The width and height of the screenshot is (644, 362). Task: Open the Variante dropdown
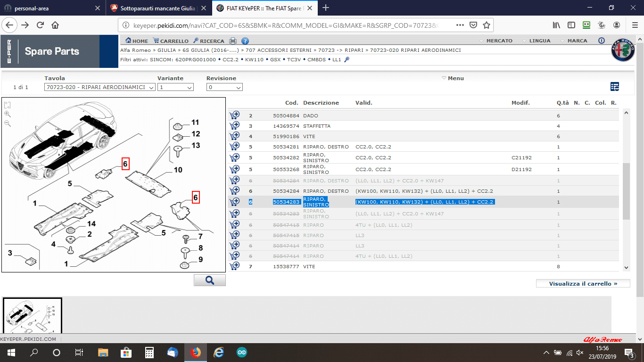tap(175, 87)
